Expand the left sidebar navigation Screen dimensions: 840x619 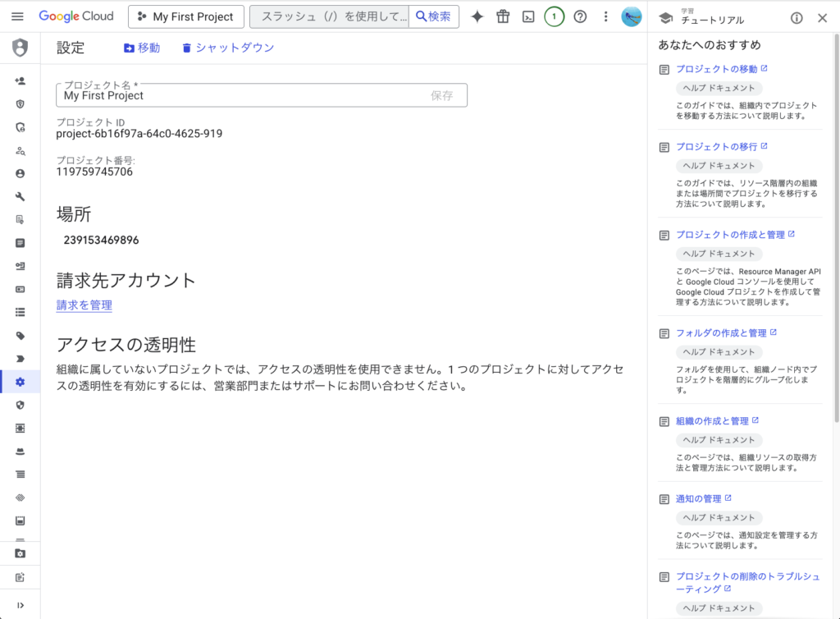click(20, 605)
